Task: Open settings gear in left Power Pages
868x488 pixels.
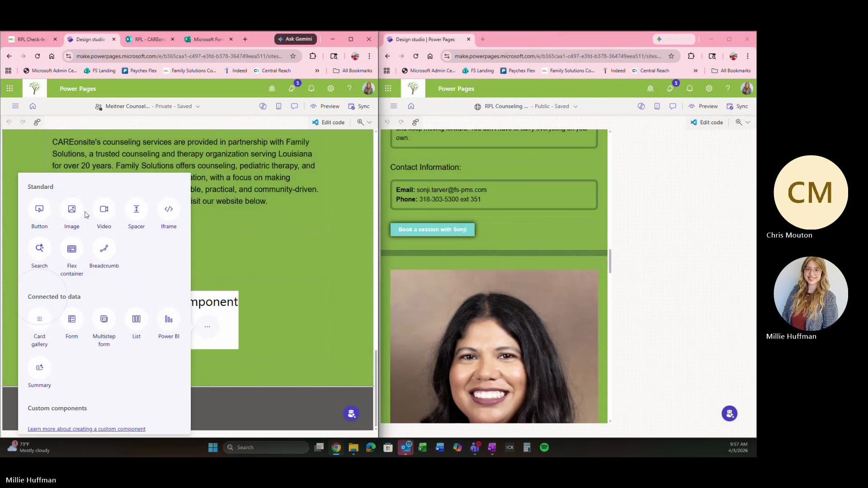Action: pos(330,89)
